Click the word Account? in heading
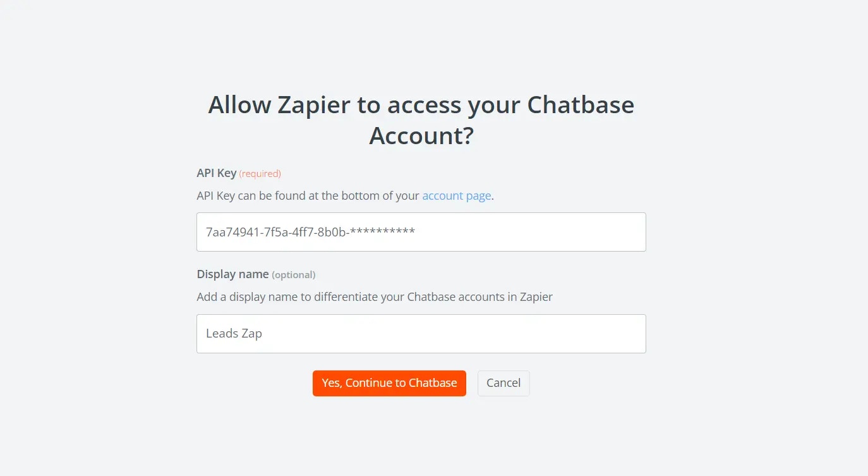Viewport: 868px width, 476px height. coord(421,136)
